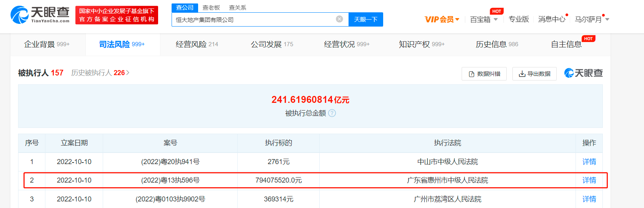
Task: Click the question mark beside 被执行总金额
Action: (332, 113)
